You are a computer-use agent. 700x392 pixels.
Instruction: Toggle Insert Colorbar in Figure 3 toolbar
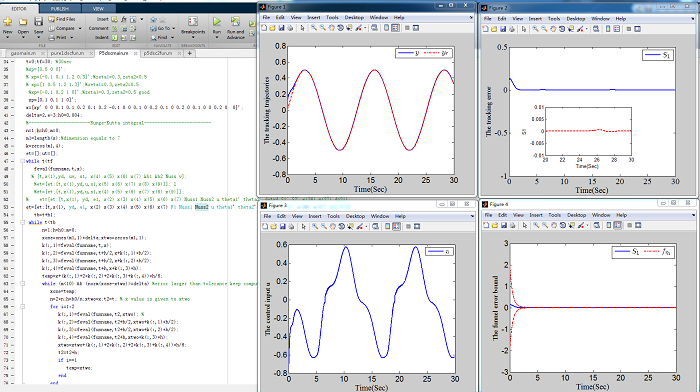pyautogui.click(x=388, y=226)
